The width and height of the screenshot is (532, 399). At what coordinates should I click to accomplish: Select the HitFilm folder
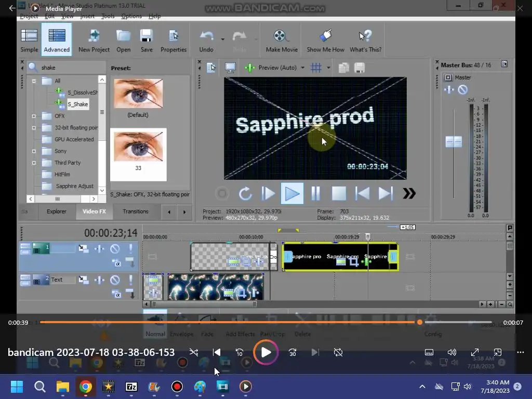pyautogui.click(x=62, y=175)
